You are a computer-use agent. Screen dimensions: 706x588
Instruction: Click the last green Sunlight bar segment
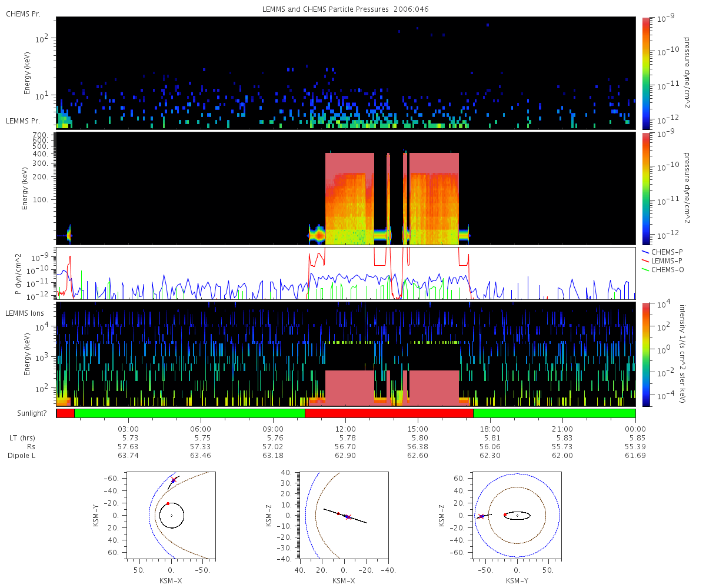tap(554, 413)
